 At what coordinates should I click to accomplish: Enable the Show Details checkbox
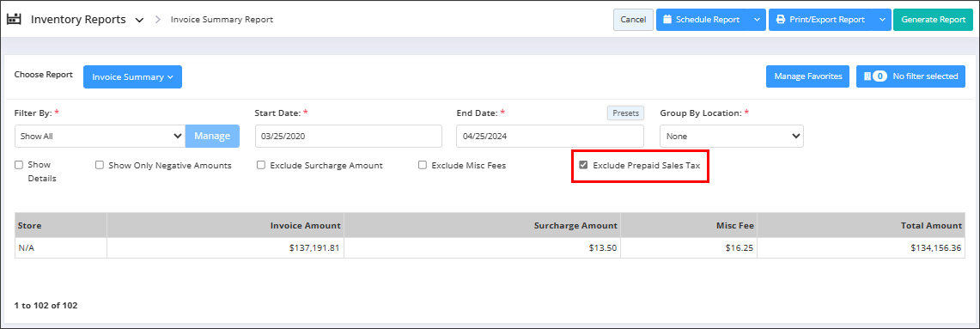[x=19, y=165]
